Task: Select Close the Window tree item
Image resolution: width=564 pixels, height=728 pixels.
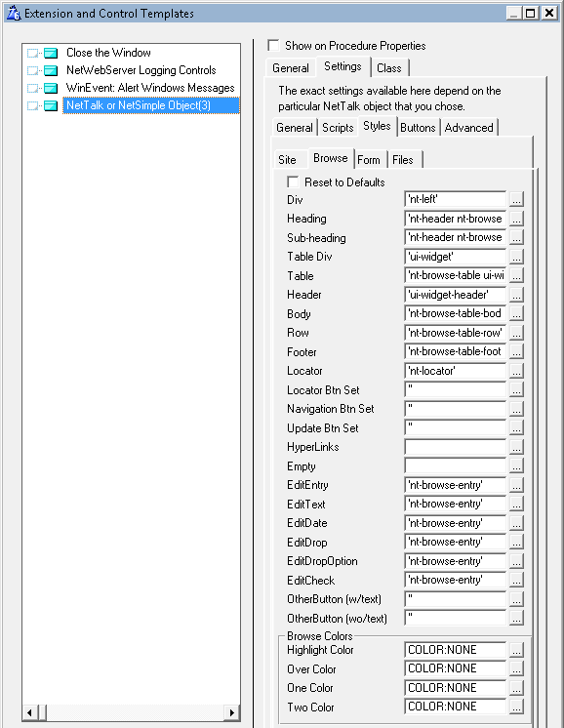Action: (x=108, y=53)
